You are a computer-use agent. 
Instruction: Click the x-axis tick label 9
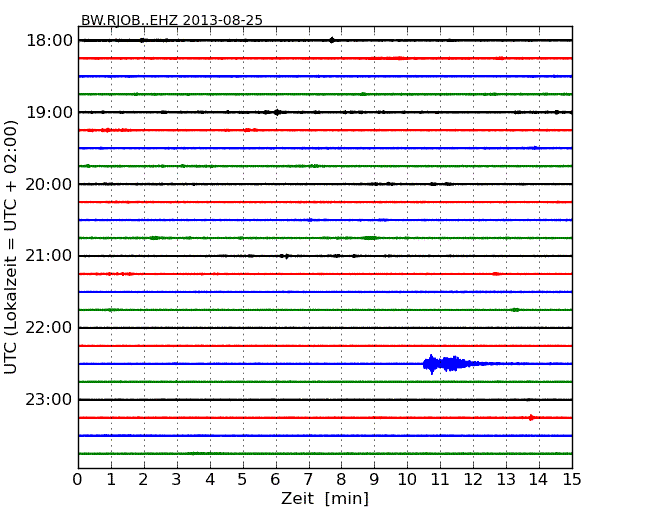pos(374,480)
